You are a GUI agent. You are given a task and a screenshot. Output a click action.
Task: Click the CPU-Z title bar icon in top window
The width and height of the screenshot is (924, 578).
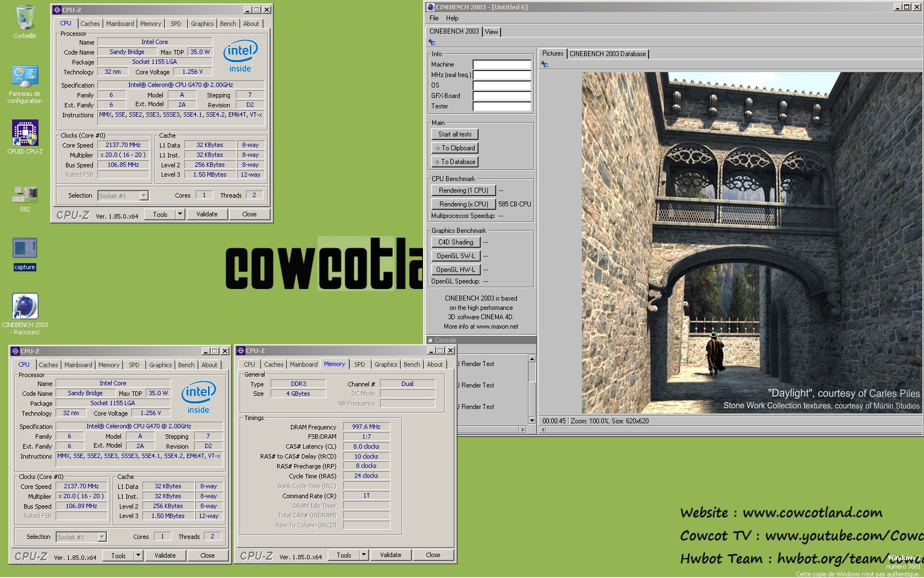click(x=57, y=9)
